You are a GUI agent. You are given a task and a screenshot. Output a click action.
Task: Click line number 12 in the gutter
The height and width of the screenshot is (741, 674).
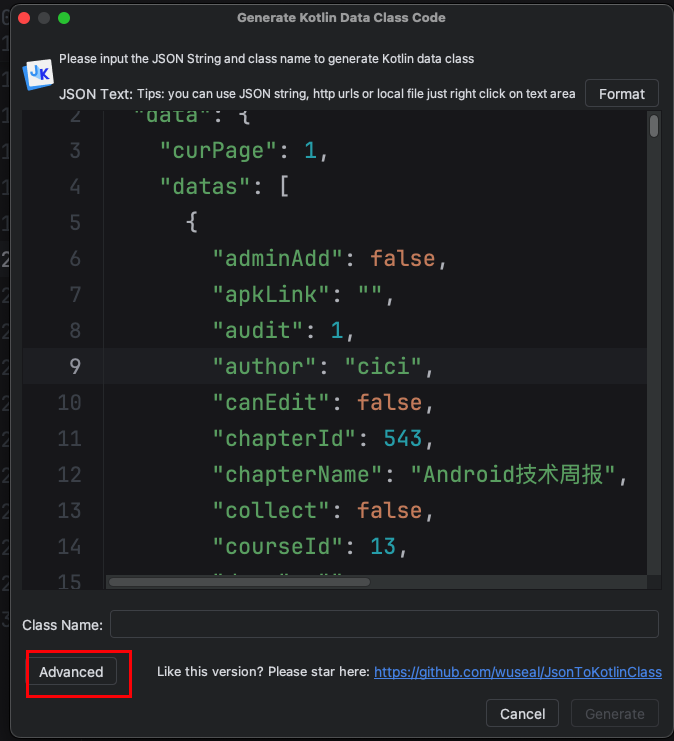coord(69,474)
